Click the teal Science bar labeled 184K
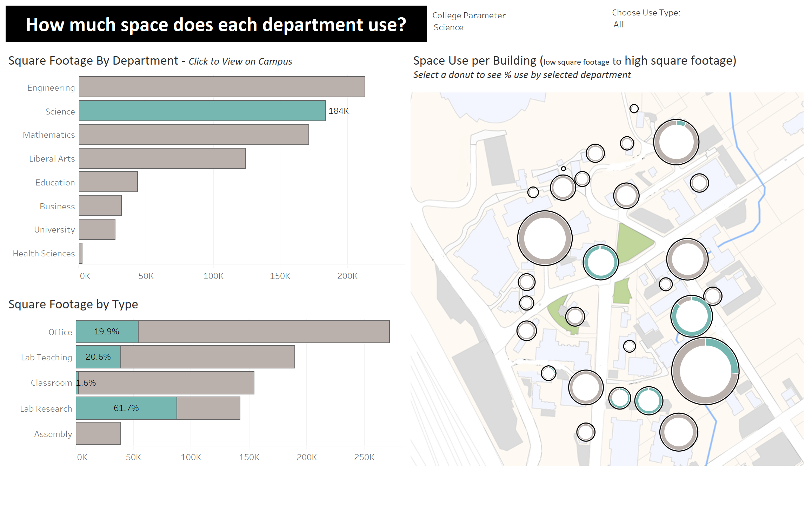This screenshot has height=517, width=812. 202,111
